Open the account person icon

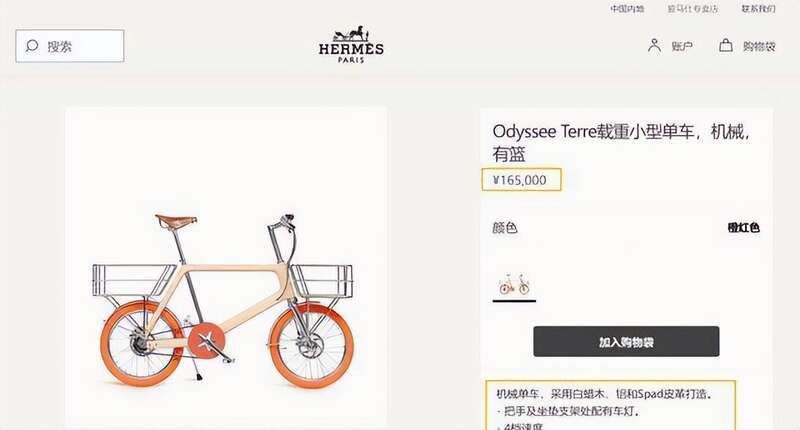tap(654, 45)
